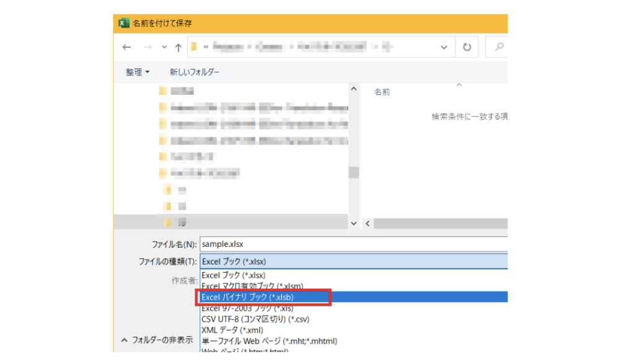Image resolution: width=635 pixels, height=364 pixels.
Task: Select Excel マクロ有効ブック (*.xlsm) option
Action: pos(252,286)
